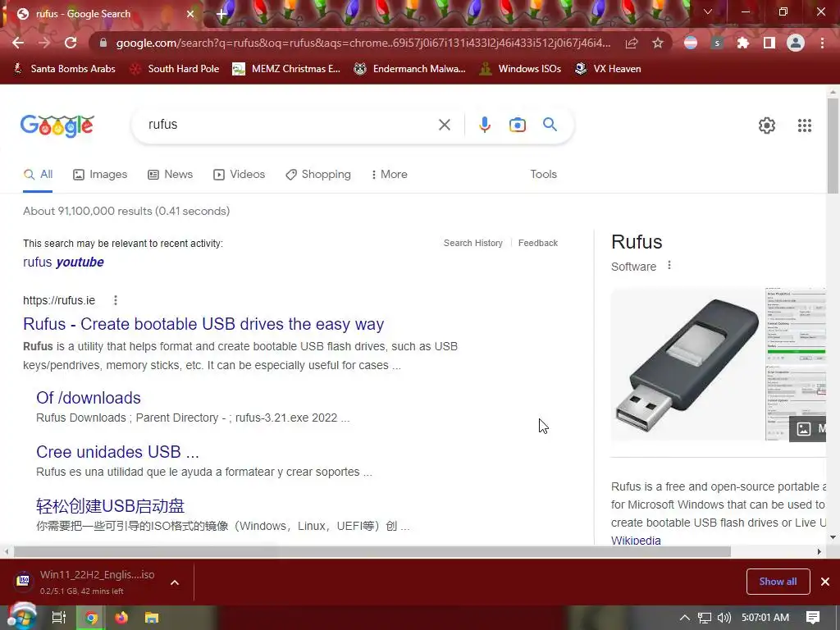Show hidden system tray icons

pyautogui.click(x=685, y=618)
